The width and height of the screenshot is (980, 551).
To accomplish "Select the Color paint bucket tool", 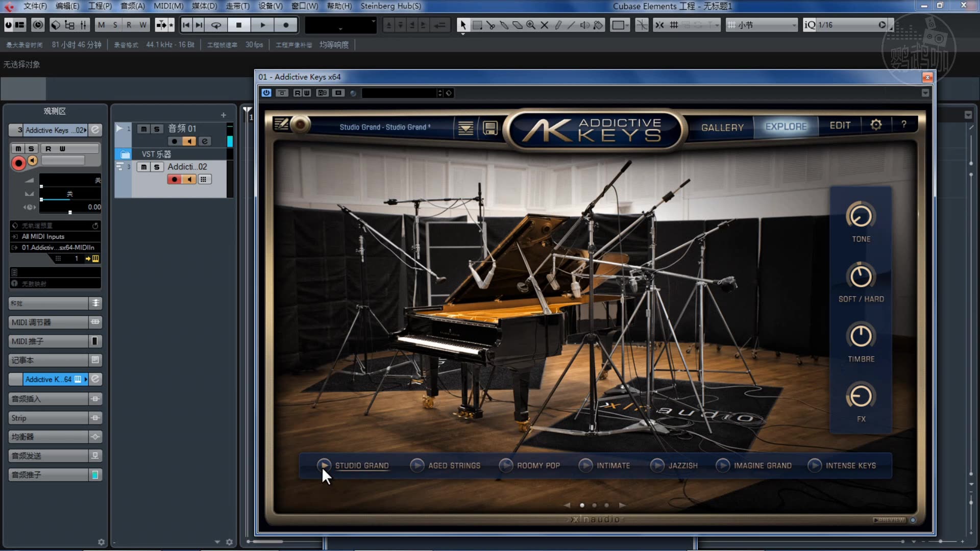I will point(598,25).
